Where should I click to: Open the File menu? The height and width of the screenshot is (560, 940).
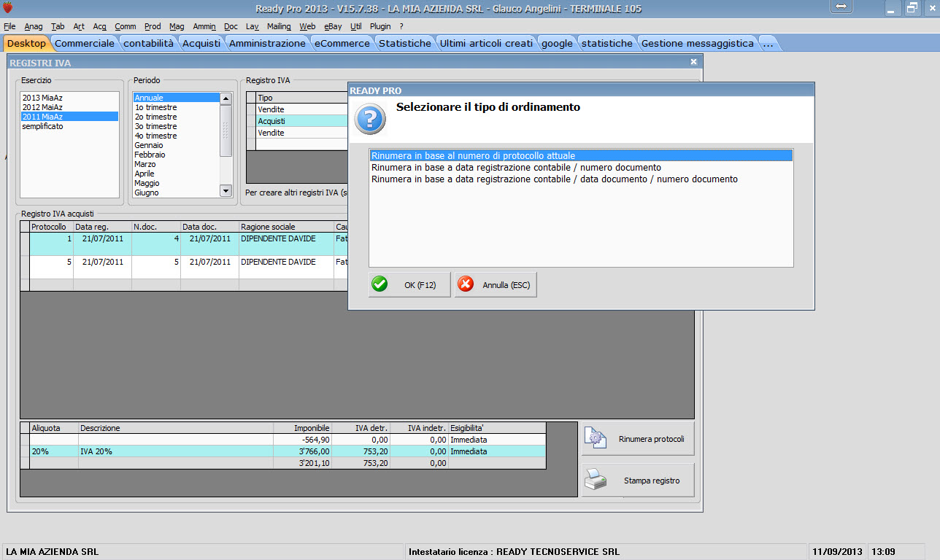tap(9, 26)
